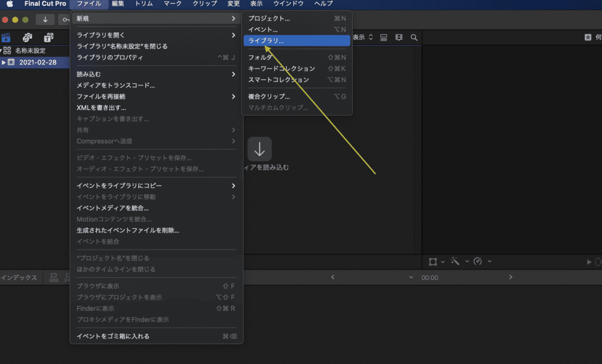Screen dimensions: 602x364
Task: Open the ヘルプ menu
Action: [323, 4]
